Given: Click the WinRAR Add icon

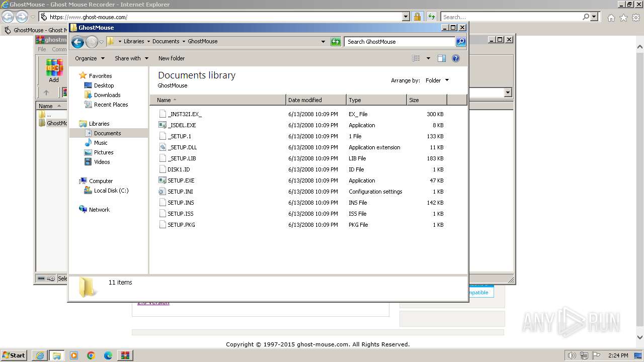Looking at the screenshot, I should (54, 70).
